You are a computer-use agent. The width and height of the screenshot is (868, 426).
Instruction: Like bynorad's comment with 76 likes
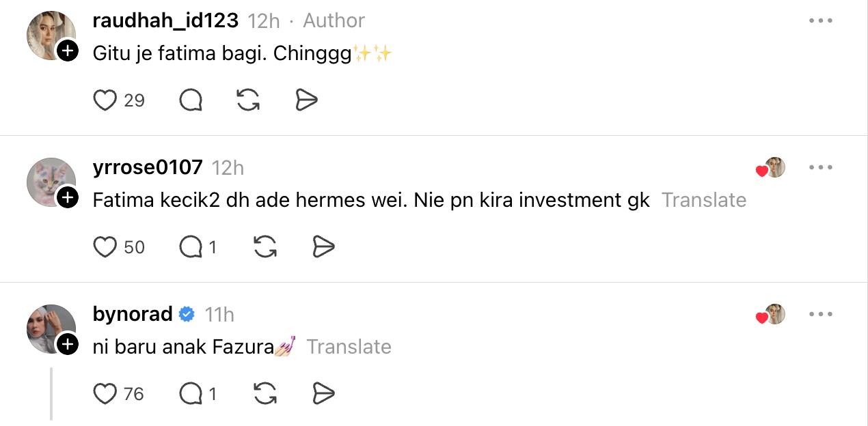point(105,394)
